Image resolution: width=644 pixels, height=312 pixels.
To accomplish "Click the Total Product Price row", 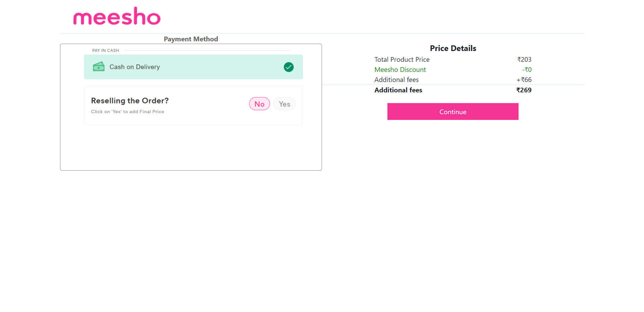I will pos(402,59).
